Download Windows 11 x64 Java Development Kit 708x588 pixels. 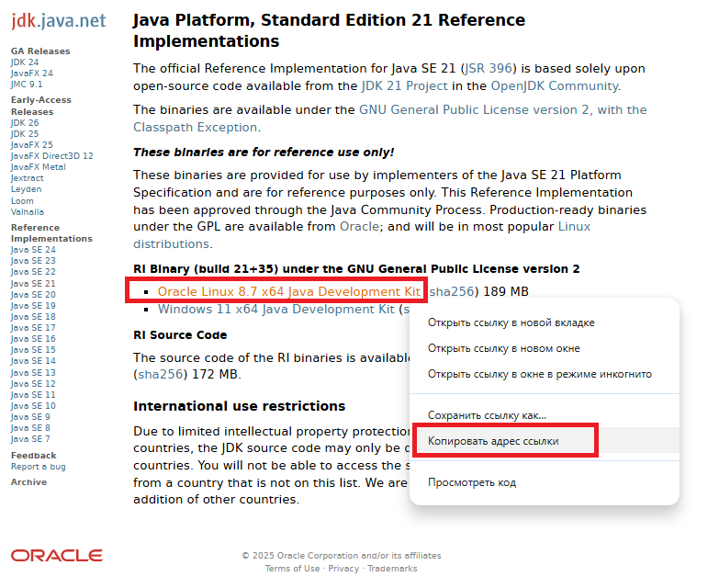pos(275,310)
